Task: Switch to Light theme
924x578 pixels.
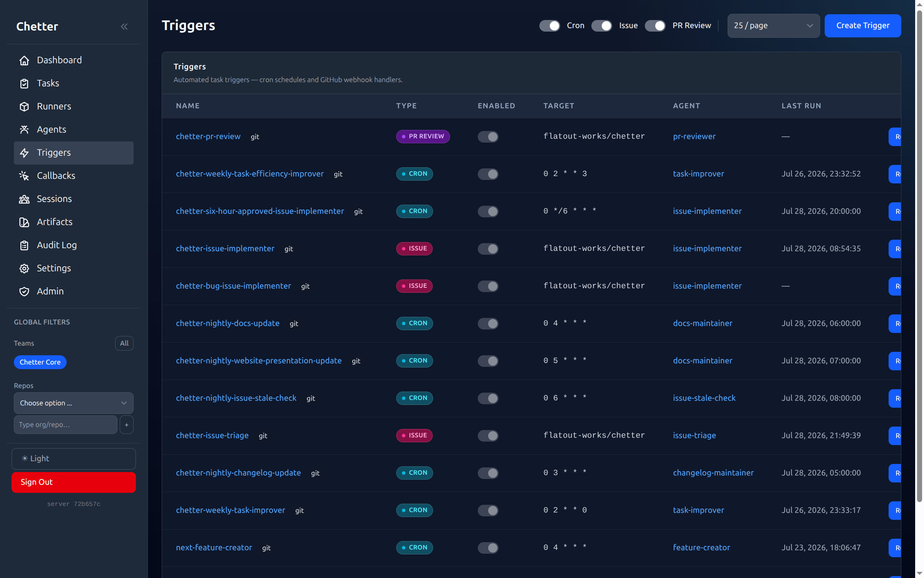Action: click(x=74, y=459)
